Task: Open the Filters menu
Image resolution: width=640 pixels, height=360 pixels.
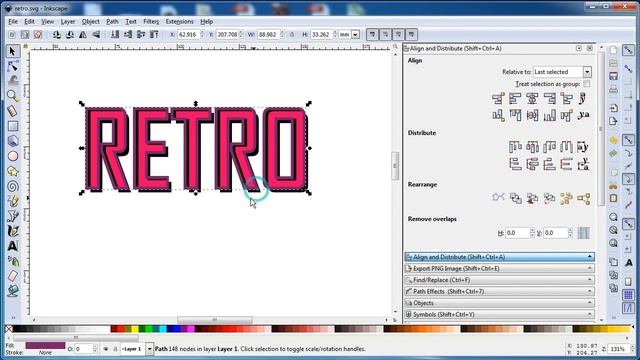Action: point(151,22)
